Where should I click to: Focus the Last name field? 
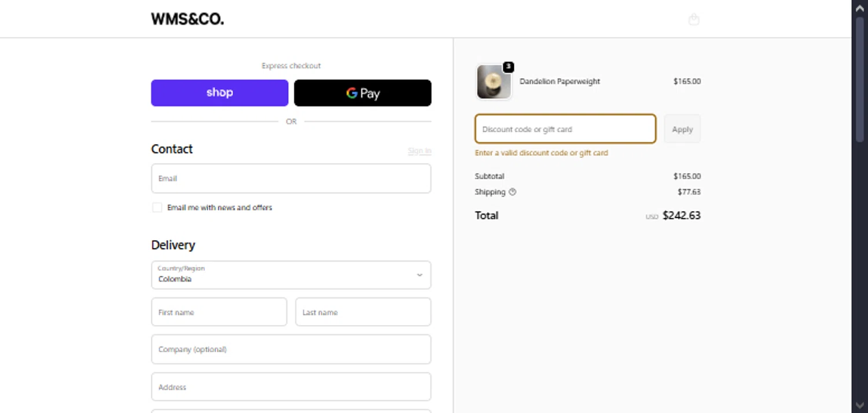click(x=363, y=312)
